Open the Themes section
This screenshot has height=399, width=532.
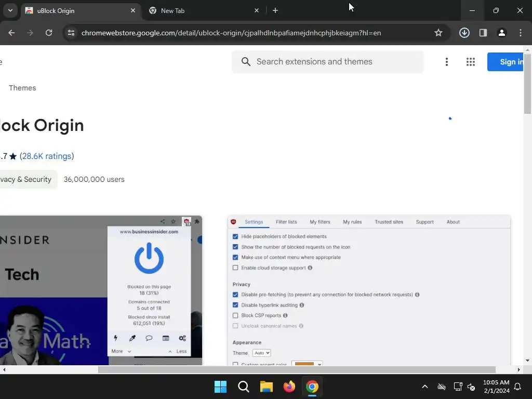[22, 88]
